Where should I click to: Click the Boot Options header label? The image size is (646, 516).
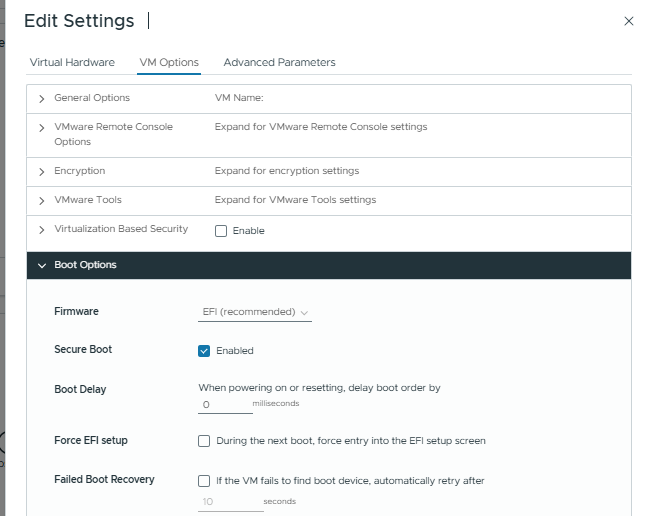[x=85, y=266]
